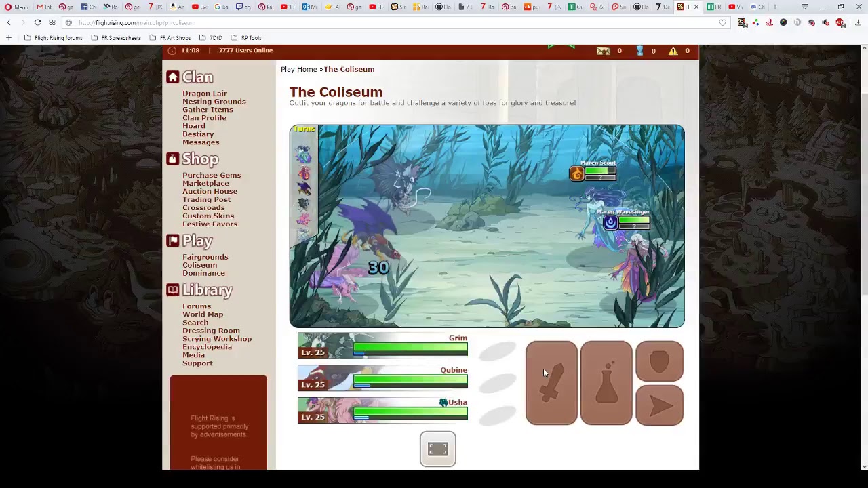Open Purchase Gems link
868x488 pixels.
coord(212,176)
